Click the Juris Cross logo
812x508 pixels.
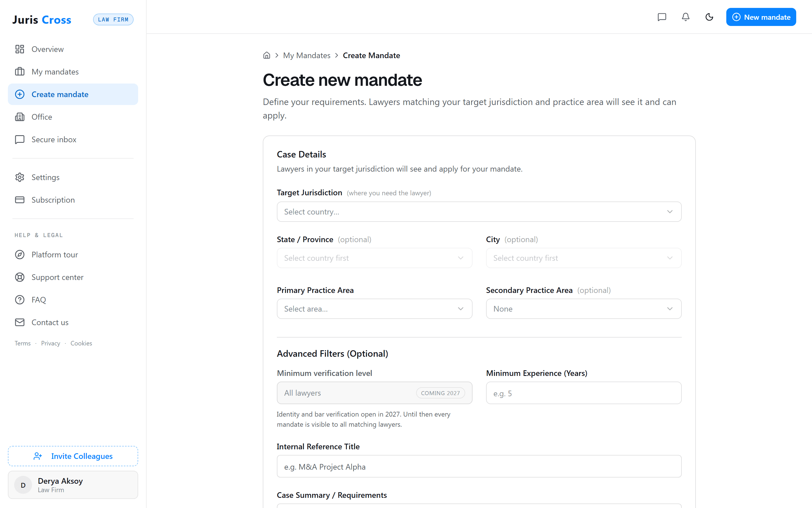click(42, 19)
